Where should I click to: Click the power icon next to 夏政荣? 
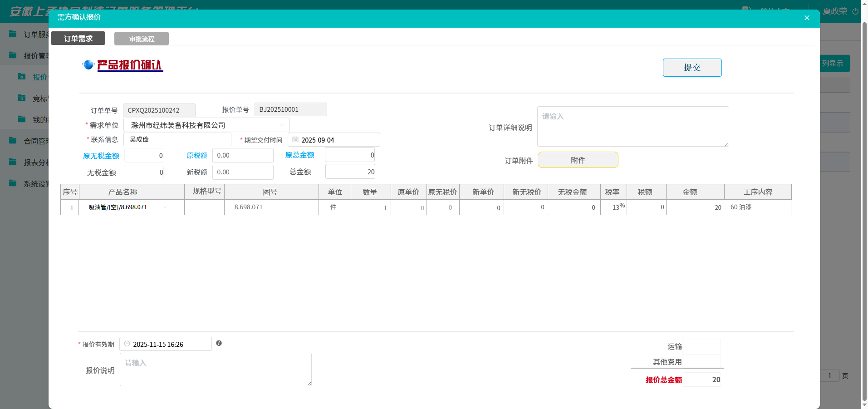[855, 11]
